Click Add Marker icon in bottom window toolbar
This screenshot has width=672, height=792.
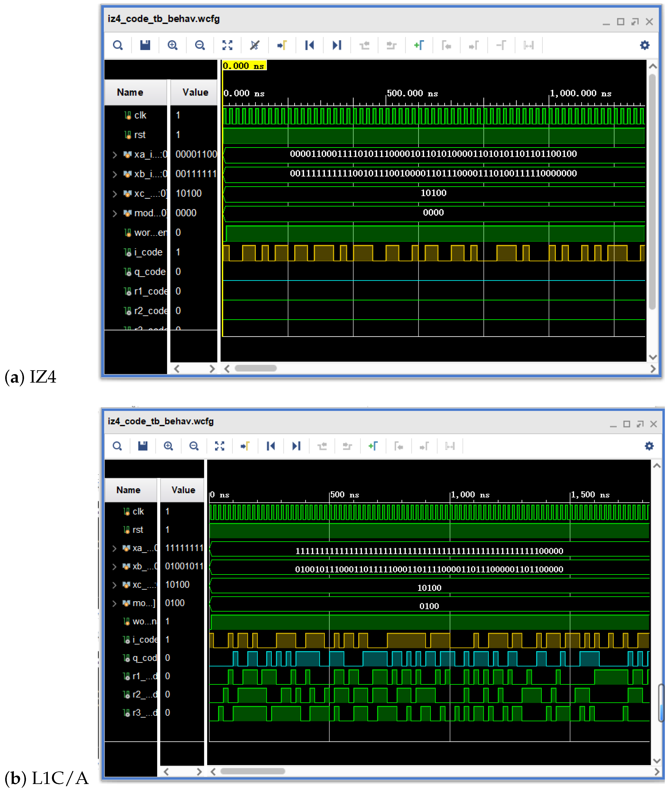(x=373, y=446)
